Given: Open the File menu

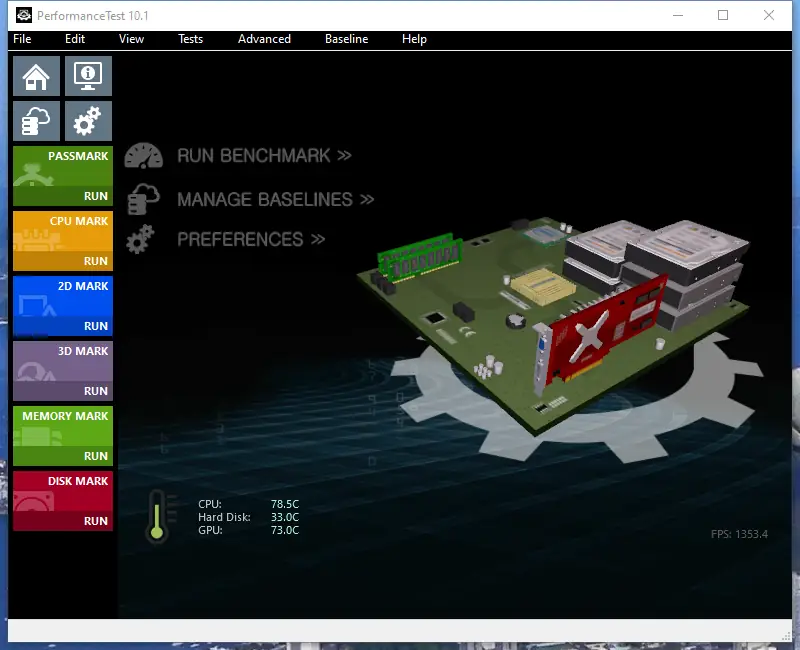Looking at the screenshot, I should [x=22, y=39].
